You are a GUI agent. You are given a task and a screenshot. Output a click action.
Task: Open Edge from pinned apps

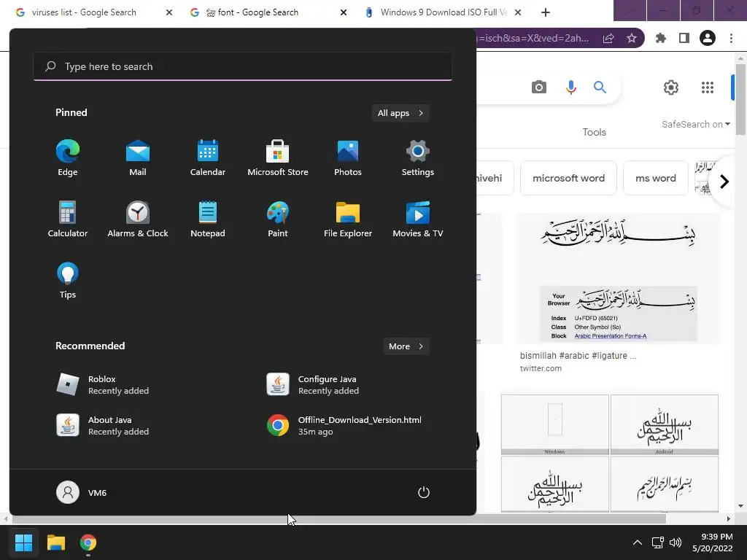[68, 158]
